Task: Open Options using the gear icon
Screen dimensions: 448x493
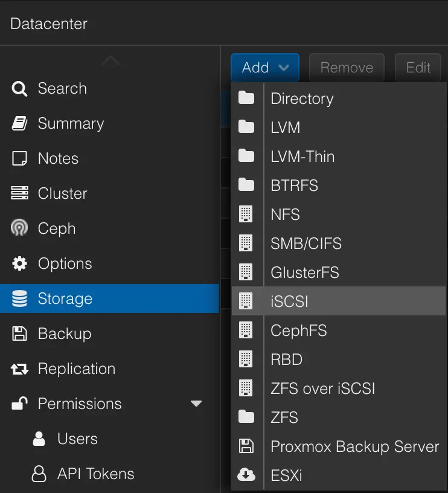Action: 19,263
